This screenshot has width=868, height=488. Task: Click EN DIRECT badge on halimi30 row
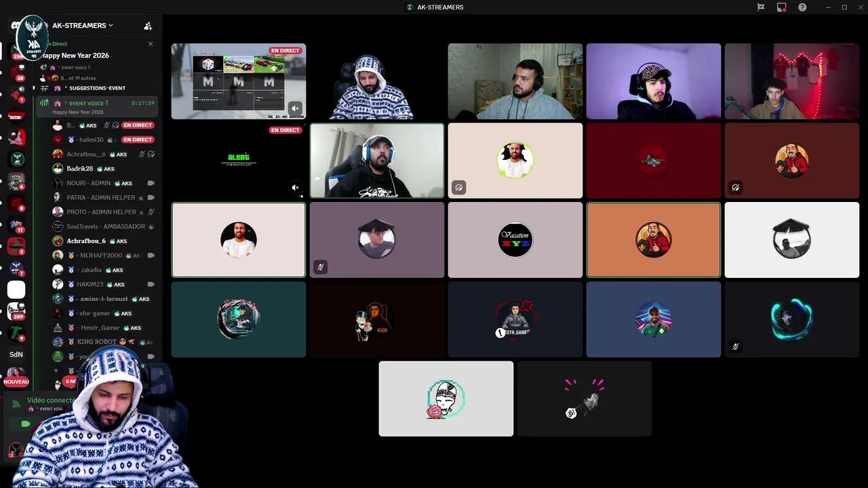coord(137,140)
